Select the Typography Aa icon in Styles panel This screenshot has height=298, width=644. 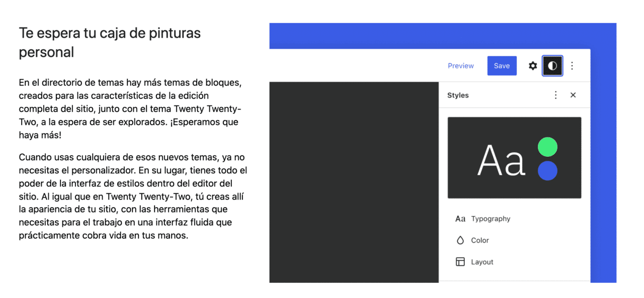[x=460, y=219]
